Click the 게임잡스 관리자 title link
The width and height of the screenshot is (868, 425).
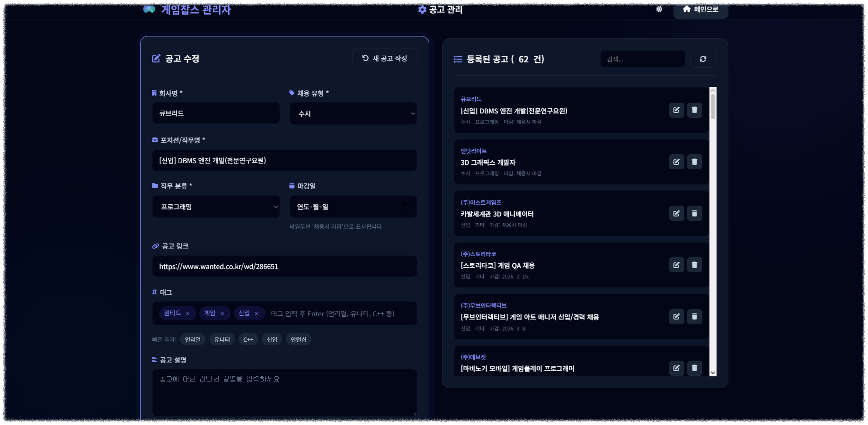[x=196, y=9]
